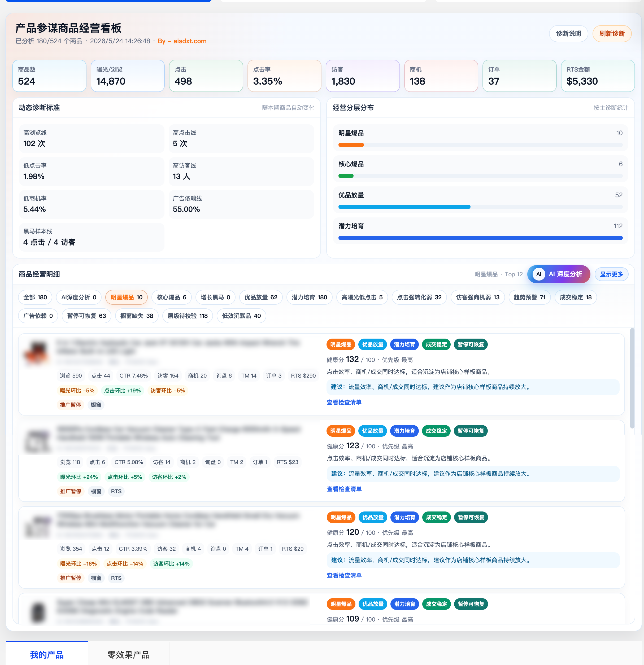
Task: Click the 曝光/浏览 14,870 summary card
Action: tap(128, 76)
